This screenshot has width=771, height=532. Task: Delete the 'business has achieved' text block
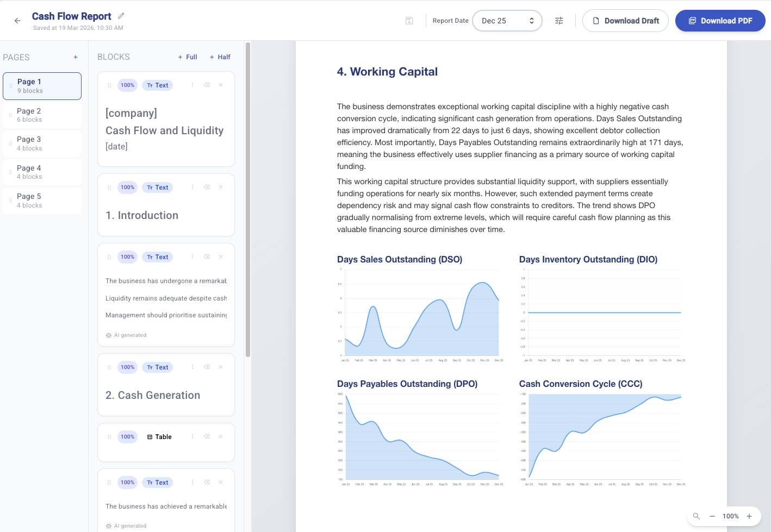(221, 482)
